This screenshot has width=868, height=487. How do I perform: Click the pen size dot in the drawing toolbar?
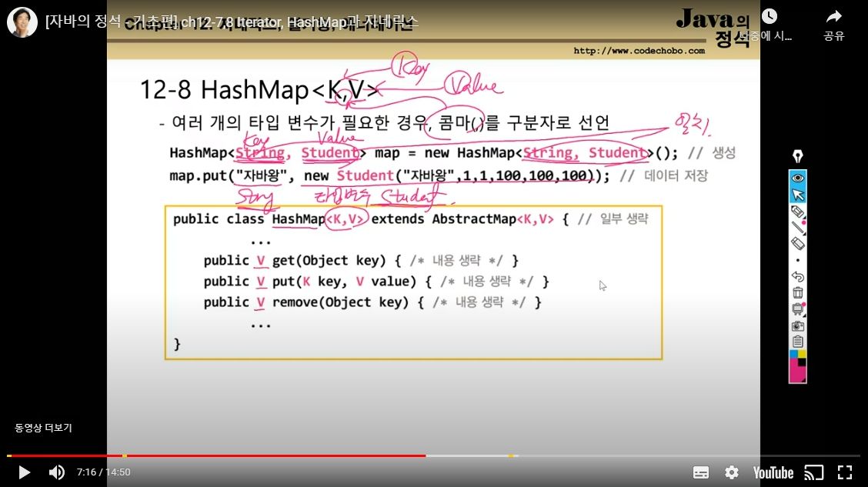pyautogui.click(x=798, y=260)
